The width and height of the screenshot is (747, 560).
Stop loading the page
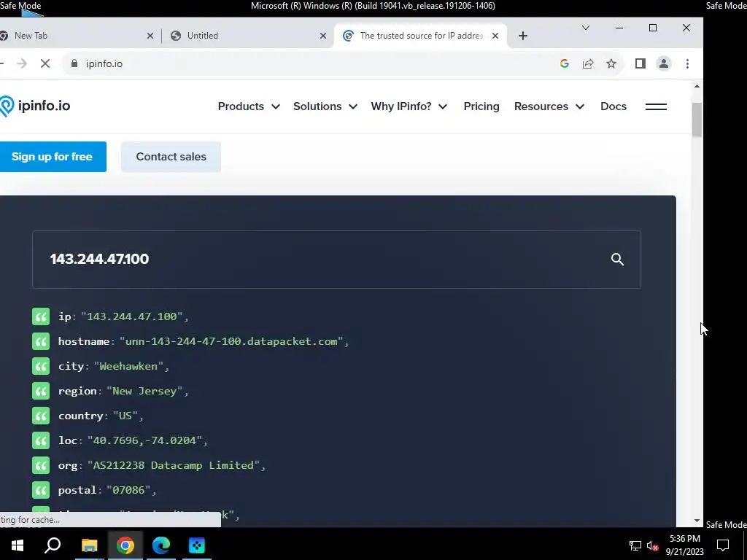(x=45, y=64)
